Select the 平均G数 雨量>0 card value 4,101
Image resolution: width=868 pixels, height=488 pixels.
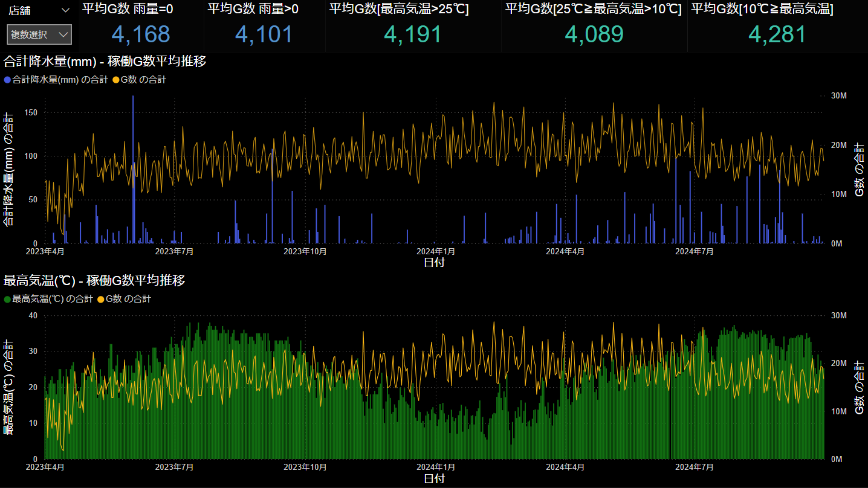click(264, 35)
